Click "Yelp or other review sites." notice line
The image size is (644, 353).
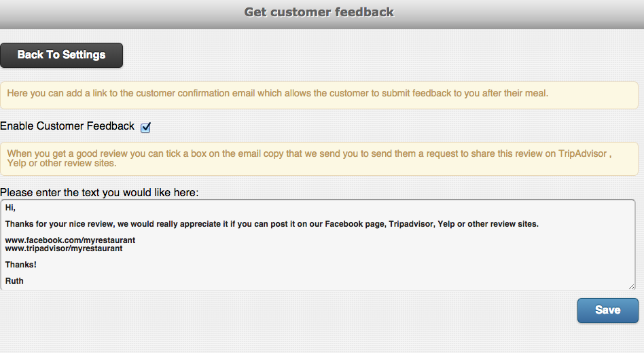coord(62,164)
